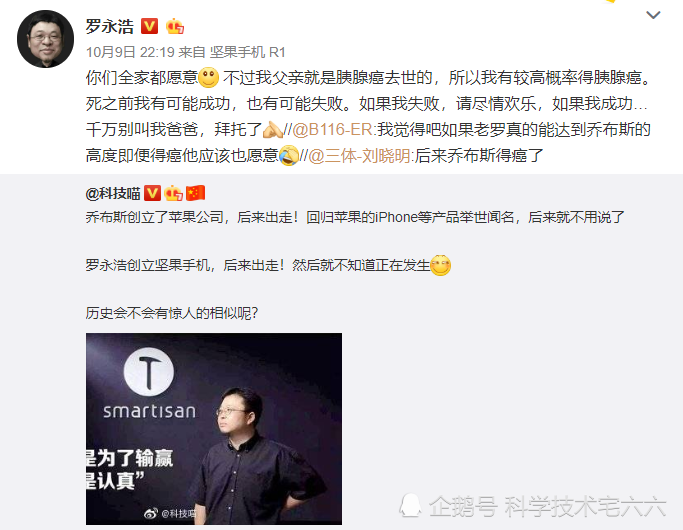Open the Smartisan image thumbnail
The image size is (683, 530).
pyautogui.click(x=214, y=429)
